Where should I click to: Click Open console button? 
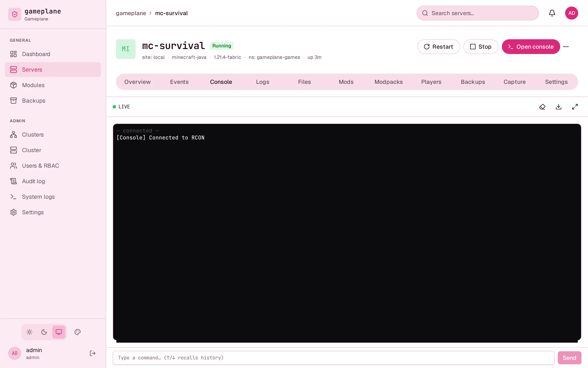coord(531,47)
